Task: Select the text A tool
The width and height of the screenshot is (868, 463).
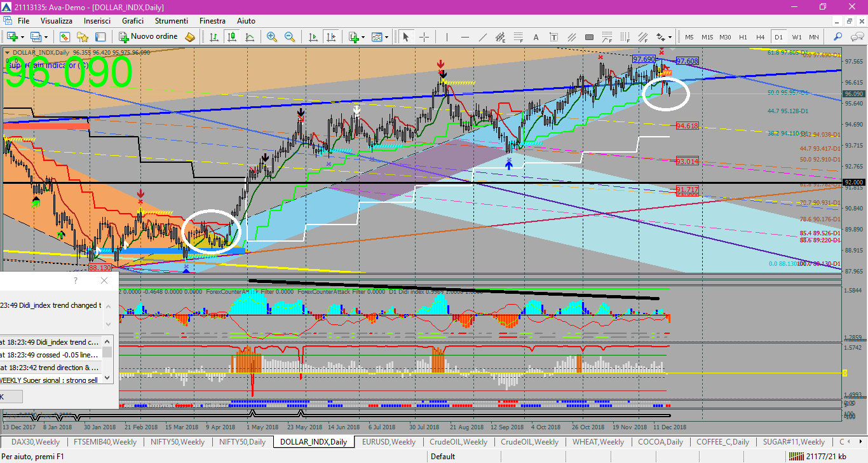Action: (536, 37)
